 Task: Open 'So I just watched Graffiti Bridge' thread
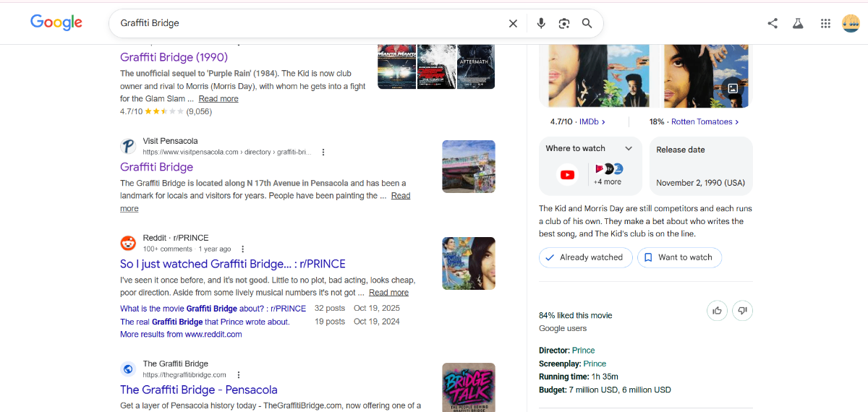coord(233,264)
